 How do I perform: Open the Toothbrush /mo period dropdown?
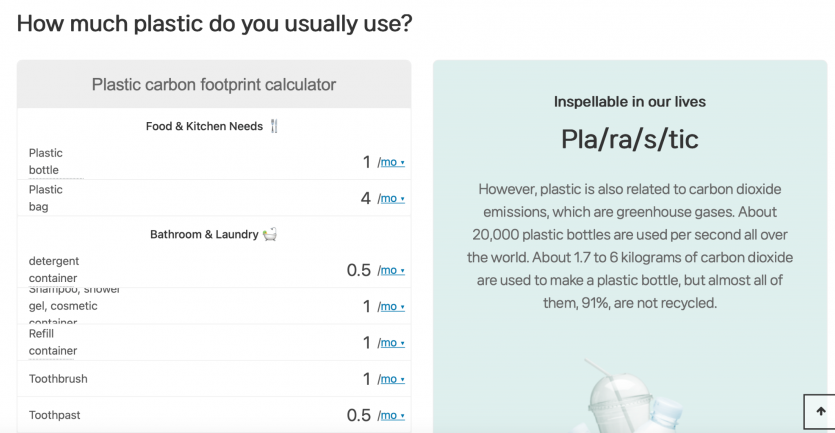click(391, 379)
